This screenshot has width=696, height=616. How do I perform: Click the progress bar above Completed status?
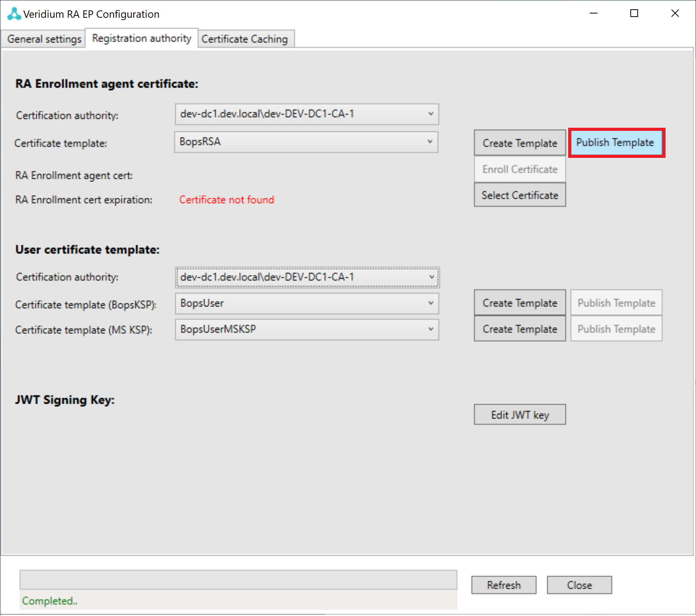click(238, 580)
